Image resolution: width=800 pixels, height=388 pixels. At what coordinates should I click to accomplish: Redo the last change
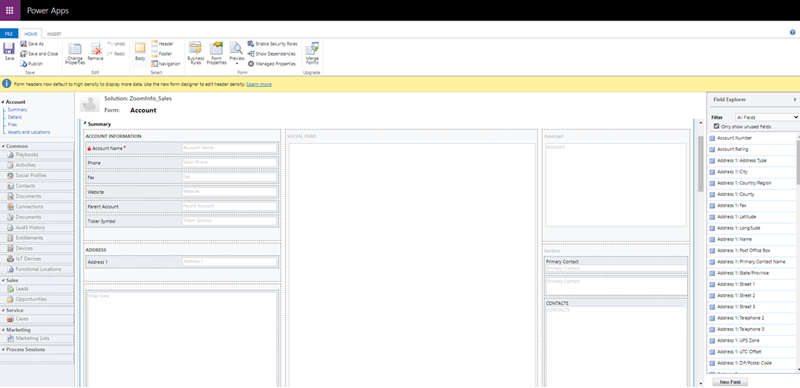[116, 54]
